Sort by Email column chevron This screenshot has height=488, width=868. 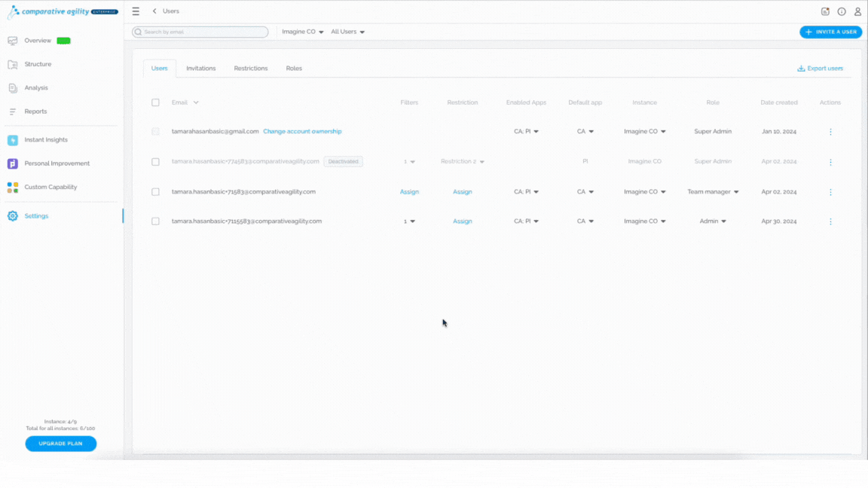(x=196, y=103)
